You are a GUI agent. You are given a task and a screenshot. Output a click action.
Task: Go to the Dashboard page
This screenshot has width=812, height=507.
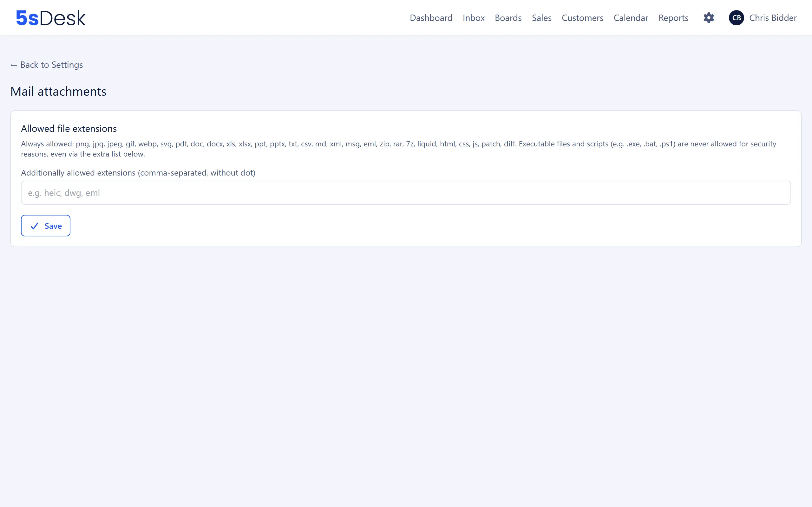pyautogui.click(x=431, y=18)
